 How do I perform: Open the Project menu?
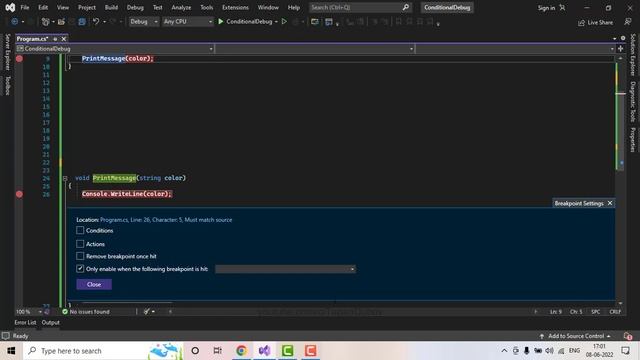click(x=87, y=7)
